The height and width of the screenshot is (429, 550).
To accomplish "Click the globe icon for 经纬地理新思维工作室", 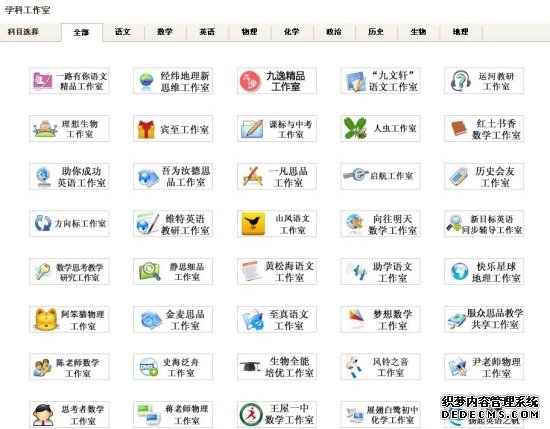I will [x=146, y=81].
